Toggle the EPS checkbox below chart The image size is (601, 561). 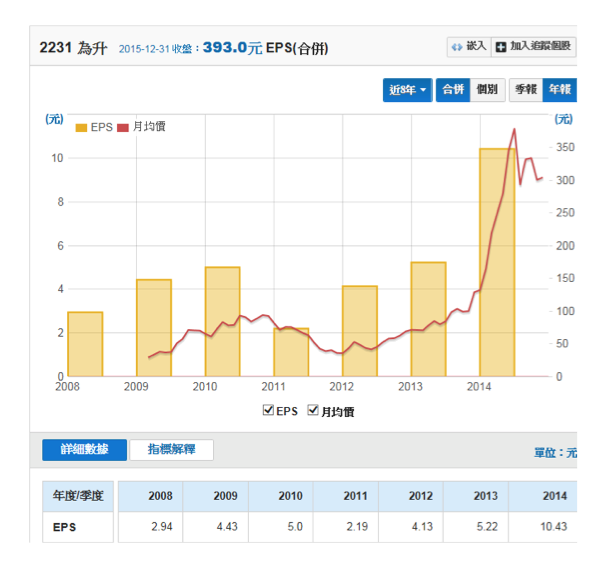pos(268,410)
